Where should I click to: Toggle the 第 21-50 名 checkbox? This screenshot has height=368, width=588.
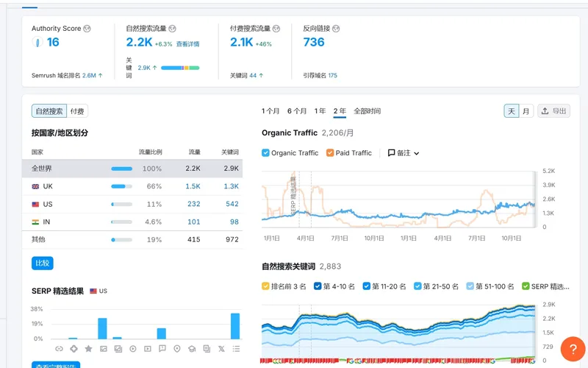417,286
